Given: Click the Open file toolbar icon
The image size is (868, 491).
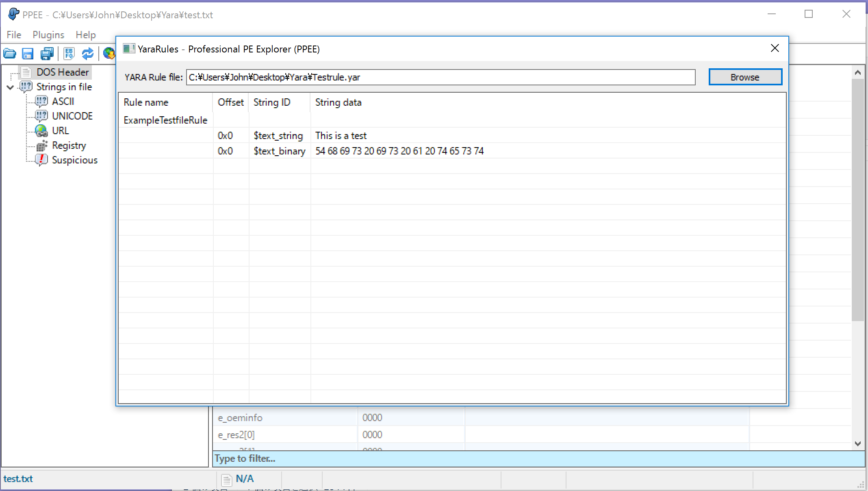Looking at the screenshot, I should [x=9, y=53].
